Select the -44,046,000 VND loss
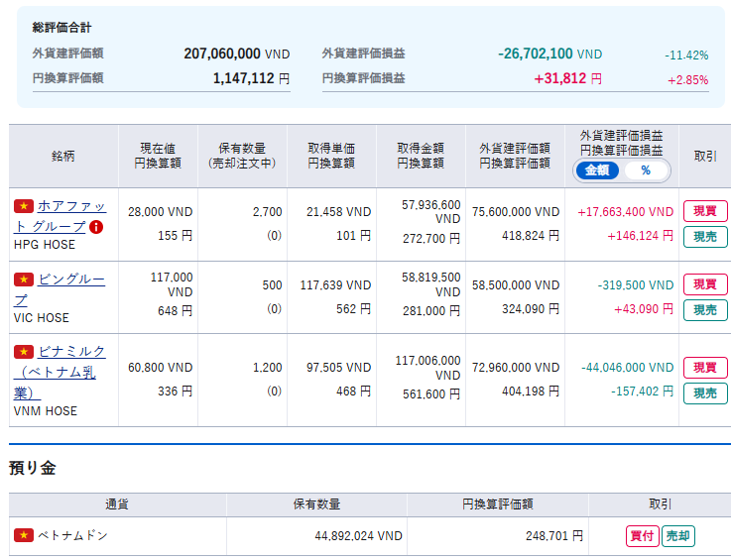Image resolution: width=731 pixels, height=560 pixels. point(628,368)
